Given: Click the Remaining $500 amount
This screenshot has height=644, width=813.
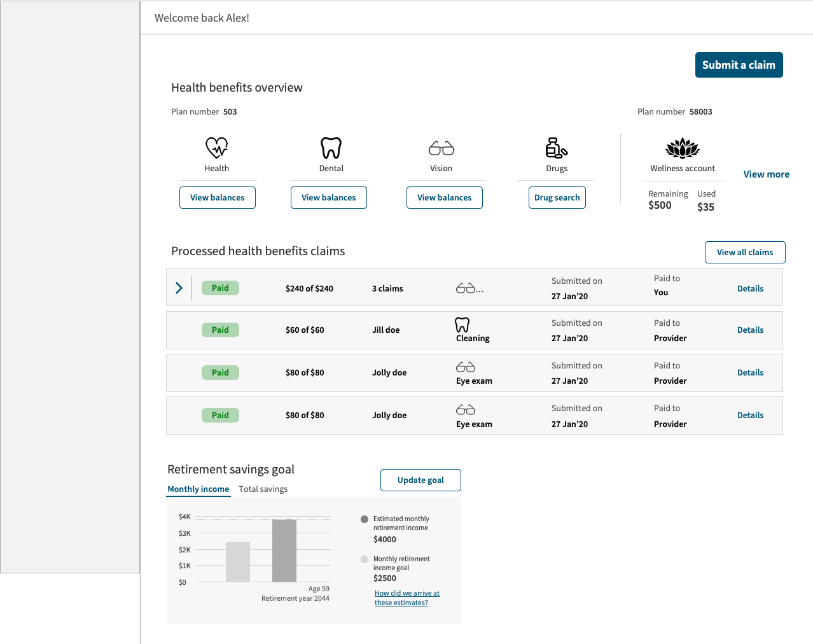Looking at the screenshot, I should (x=660, y=205).
